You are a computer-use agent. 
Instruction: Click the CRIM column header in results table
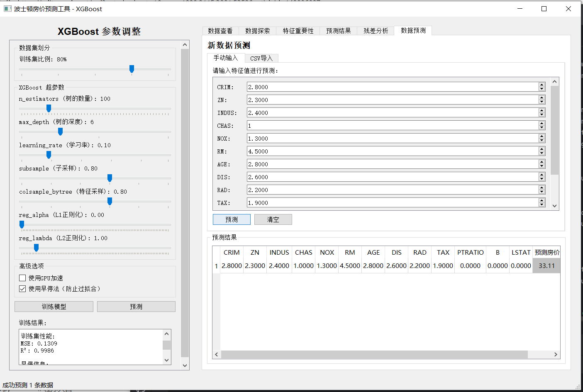(232, 252)
